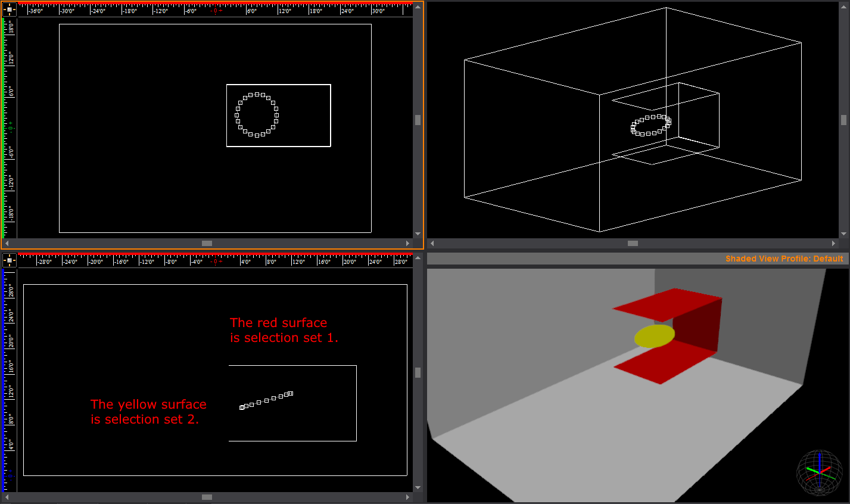
Task: Click scroll-down arrow of top-left viewport
Action: point(418,234)
